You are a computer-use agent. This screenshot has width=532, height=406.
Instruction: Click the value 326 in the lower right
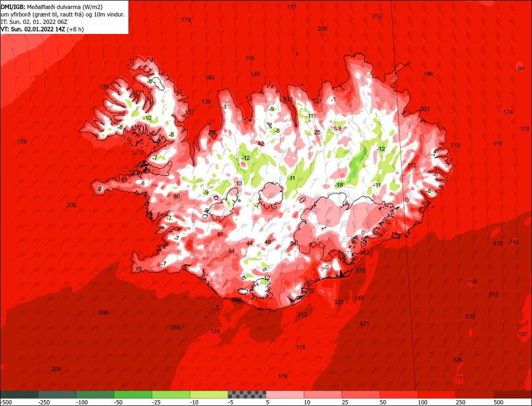[458, 360]
